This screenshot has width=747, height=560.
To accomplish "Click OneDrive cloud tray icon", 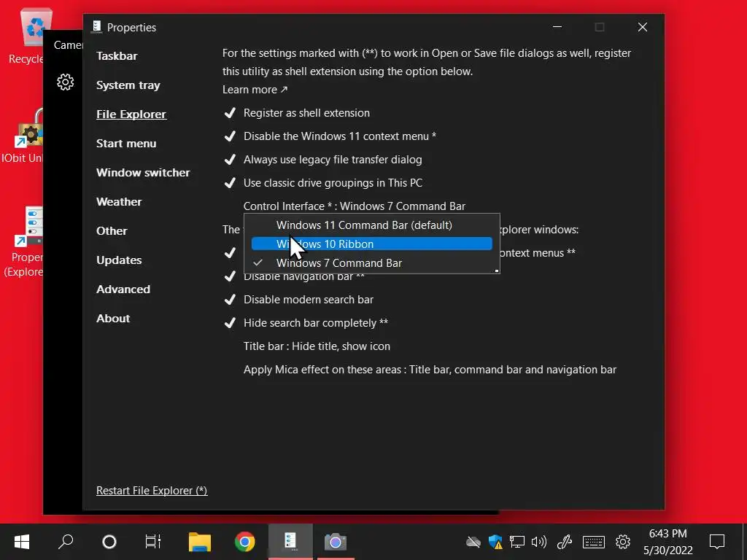I will (x=473, y=542).
